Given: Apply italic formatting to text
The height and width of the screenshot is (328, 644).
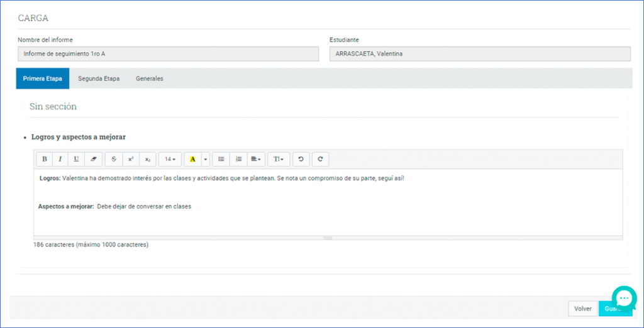Looking at the screenshot, I should (x=60, y=159).
